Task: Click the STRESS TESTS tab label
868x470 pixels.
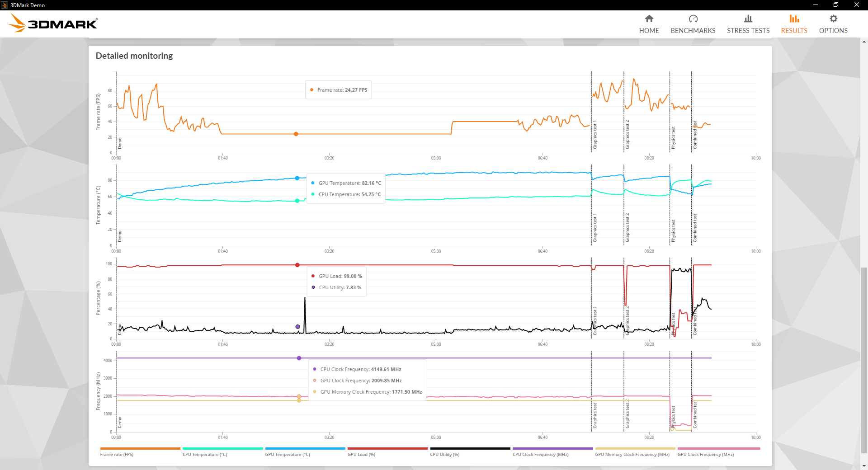Action: pos(748,31)
